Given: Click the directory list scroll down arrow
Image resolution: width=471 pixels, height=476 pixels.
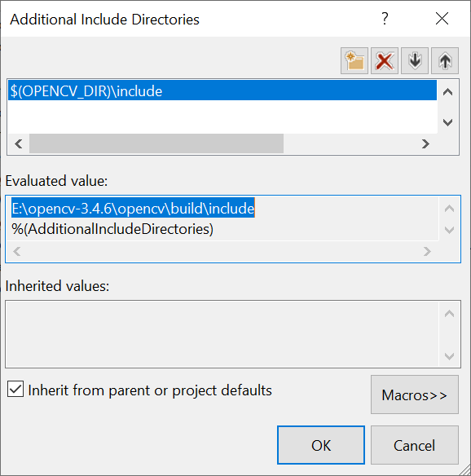Looking at the screenshot, I should (448, 122).
